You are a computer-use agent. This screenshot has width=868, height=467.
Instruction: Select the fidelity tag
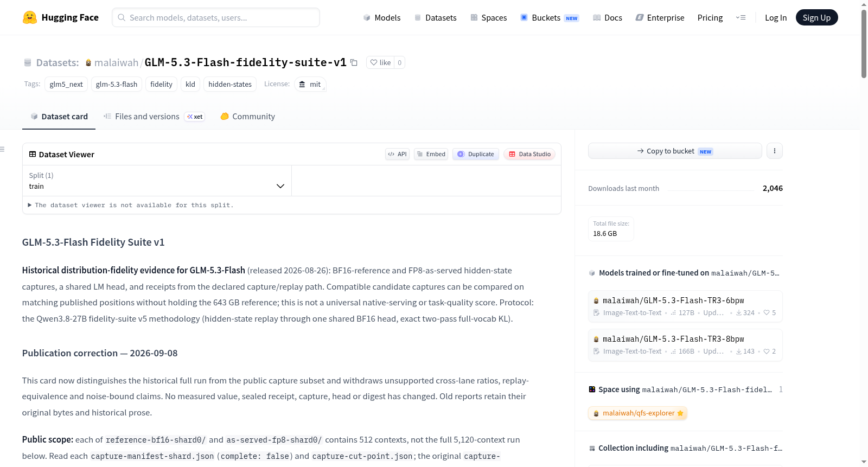[x=161, y=84]
